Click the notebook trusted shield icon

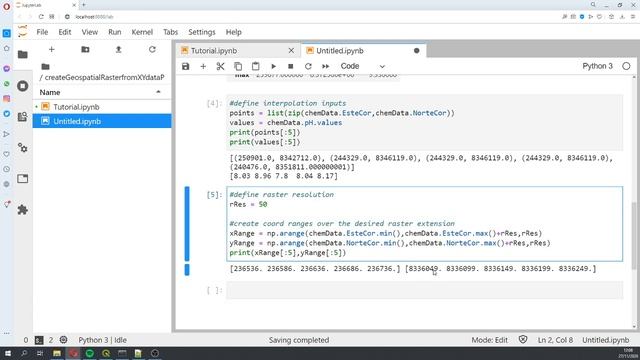[523, 340]
